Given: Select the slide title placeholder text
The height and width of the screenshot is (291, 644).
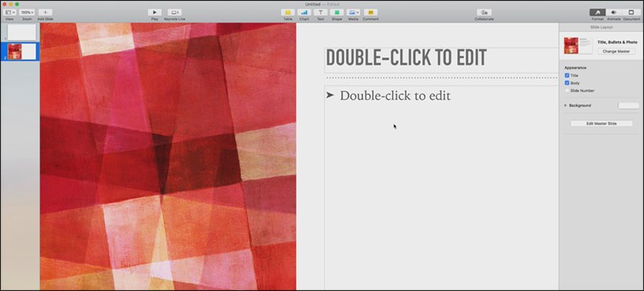Looking at the screenshot, I should (x=407, y=58).
